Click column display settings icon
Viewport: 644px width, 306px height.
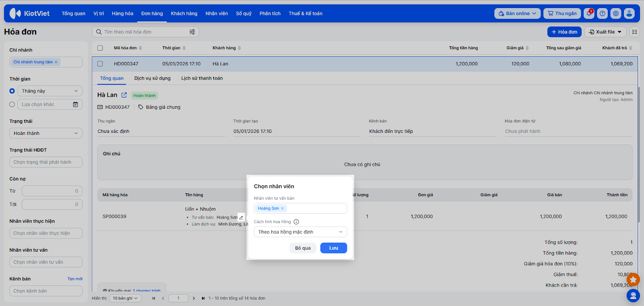click(x=634, y=32)
